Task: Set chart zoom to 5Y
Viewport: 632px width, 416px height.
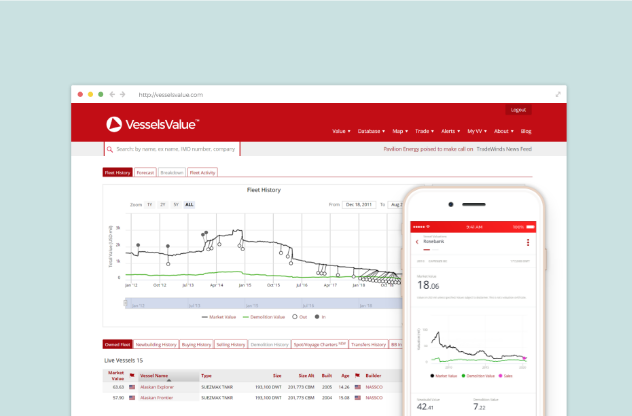Action: pos(176,205)
